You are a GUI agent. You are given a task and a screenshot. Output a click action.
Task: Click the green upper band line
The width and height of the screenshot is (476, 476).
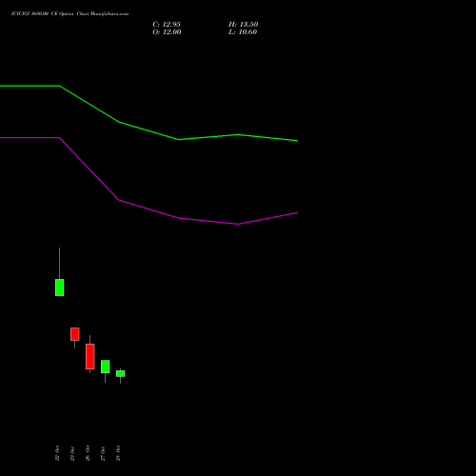point(149,130)
